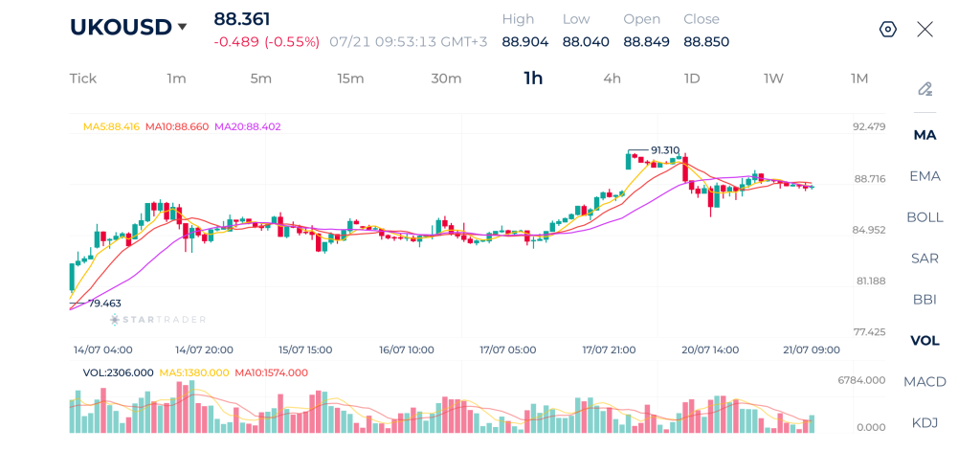Click the 17/07 21:00 time axis label
980x451 pixels.
(x=609, y=350)
